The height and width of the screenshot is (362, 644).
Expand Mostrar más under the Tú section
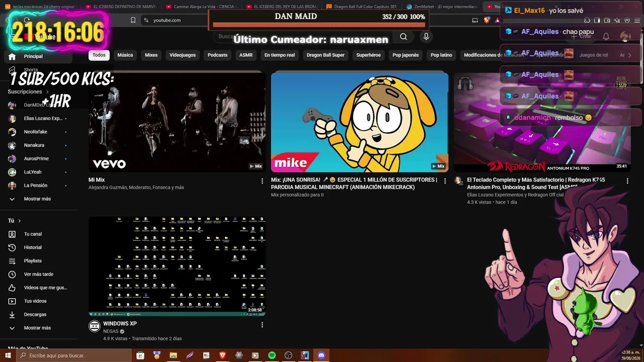click(x=37, y=328)
